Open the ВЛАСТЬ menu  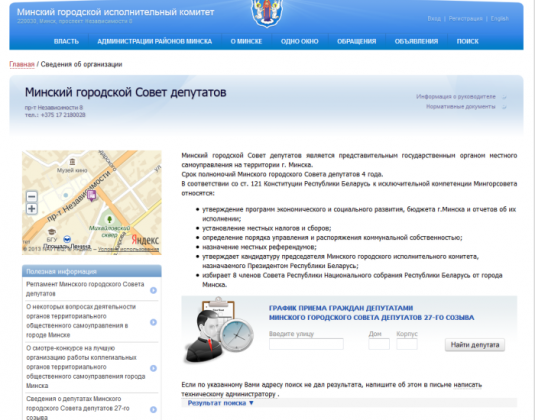coord(67,41)
